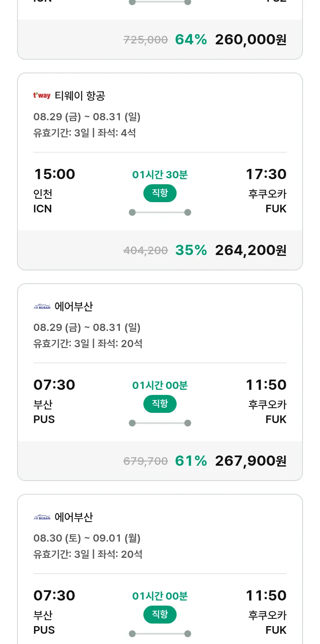The width and height of the screenshot is (320, 644).
Task: Click the 15:00 인천 departure time
Action: pos(54,174)
